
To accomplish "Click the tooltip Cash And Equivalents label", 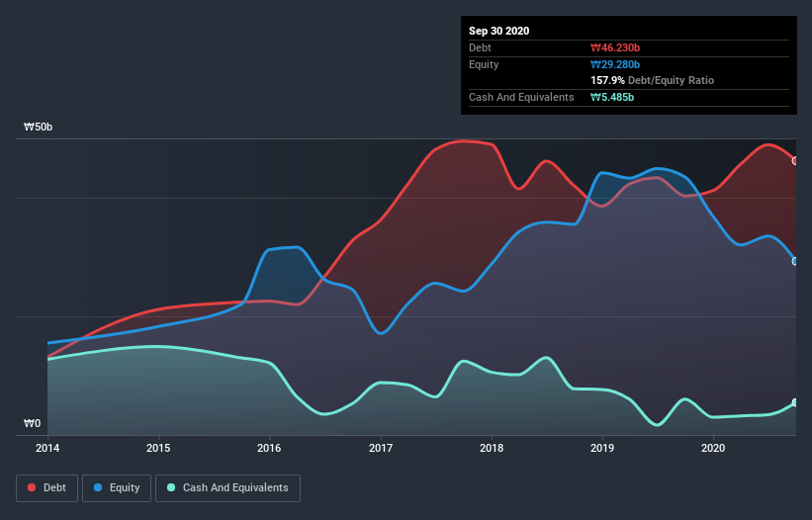I will tap(521, 97).
